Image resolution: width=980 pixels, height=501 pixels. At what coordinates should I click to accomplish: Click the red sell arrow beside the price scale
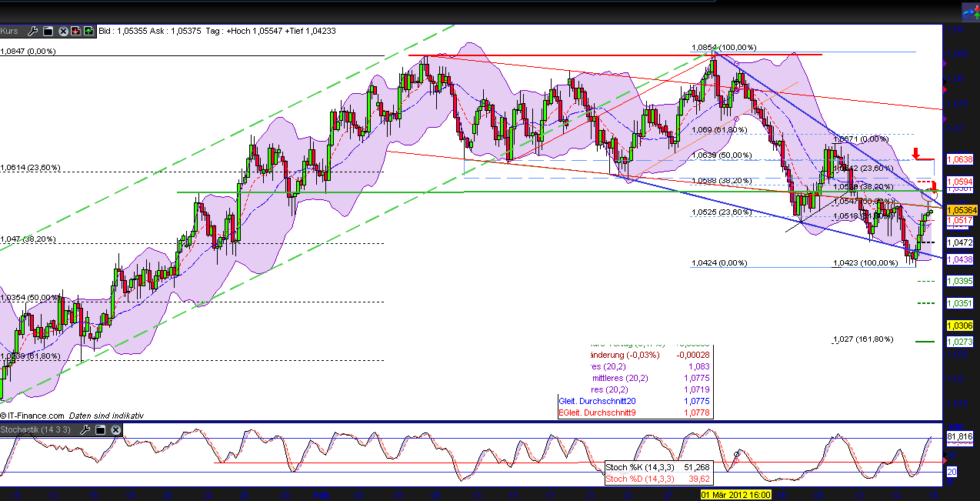coord(916,153)
